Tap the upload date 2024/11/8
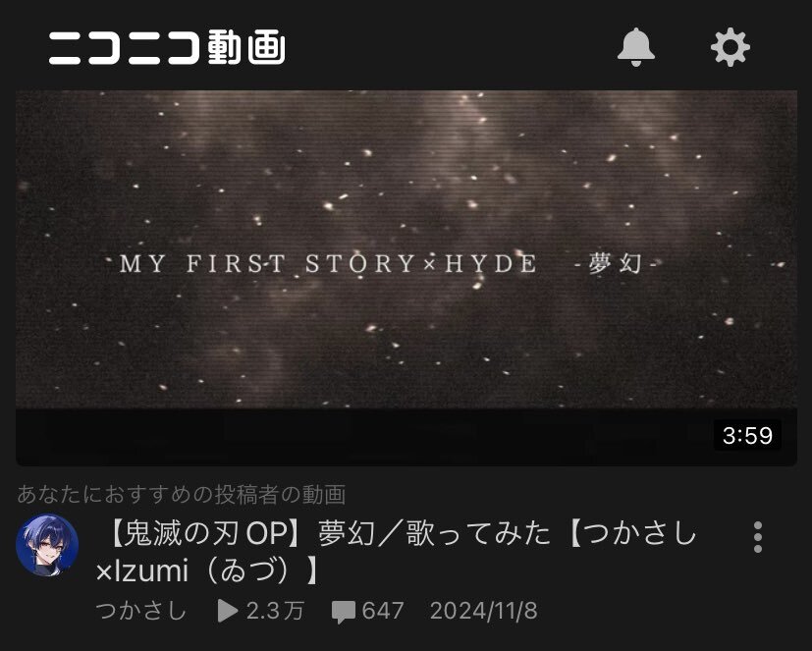The height and width of the screenshot is (651, 812). (484, 611)
